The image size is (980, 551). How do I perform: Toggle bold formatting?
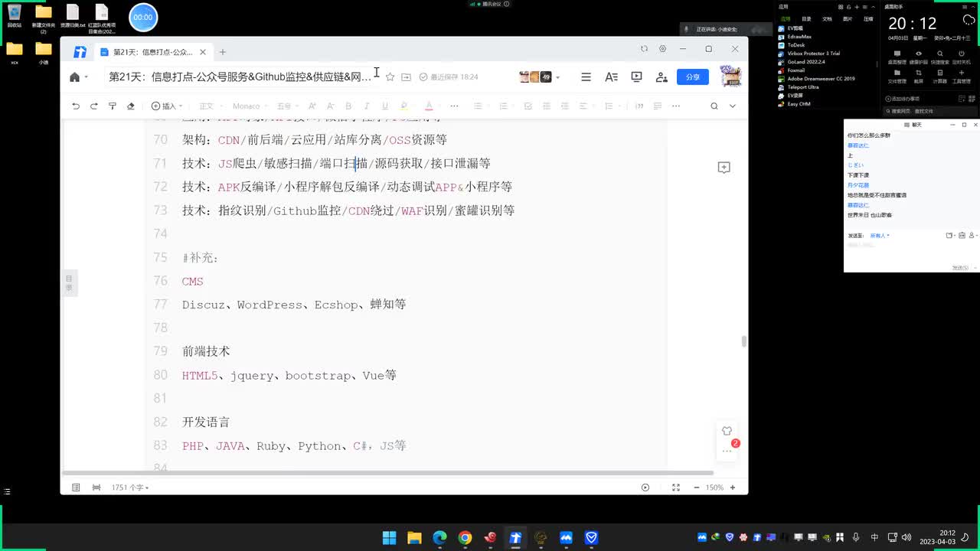click(348, 106)
